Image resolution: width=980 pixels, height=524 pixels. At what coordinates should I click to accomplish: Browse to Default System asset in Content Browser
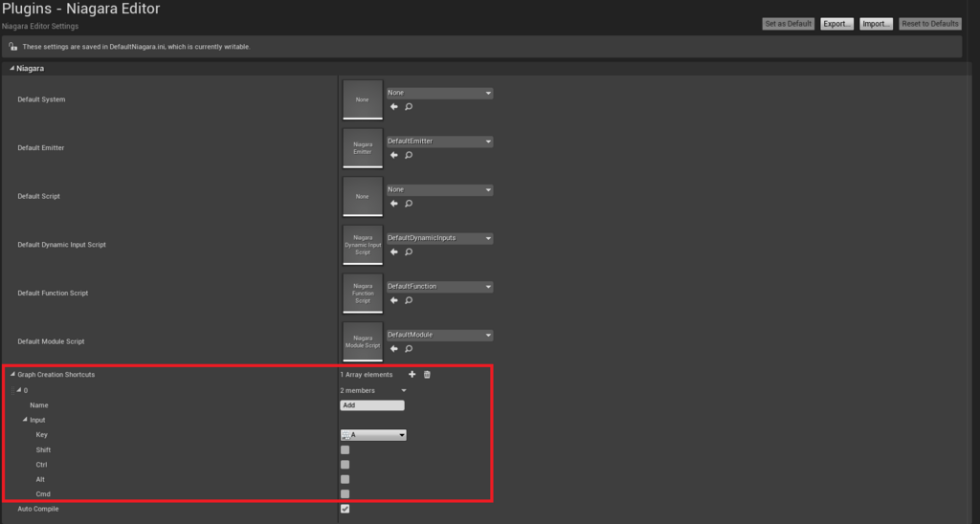409,107
